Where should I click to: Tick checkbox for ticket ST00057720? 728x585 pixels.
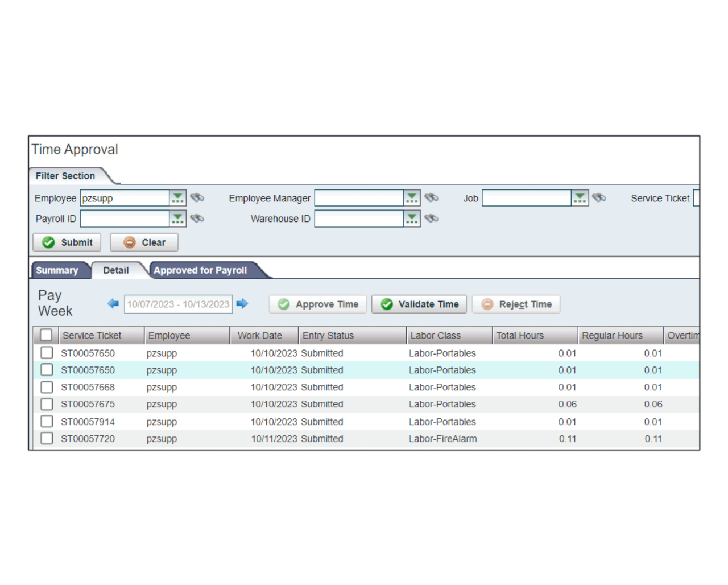pos(47,439)
